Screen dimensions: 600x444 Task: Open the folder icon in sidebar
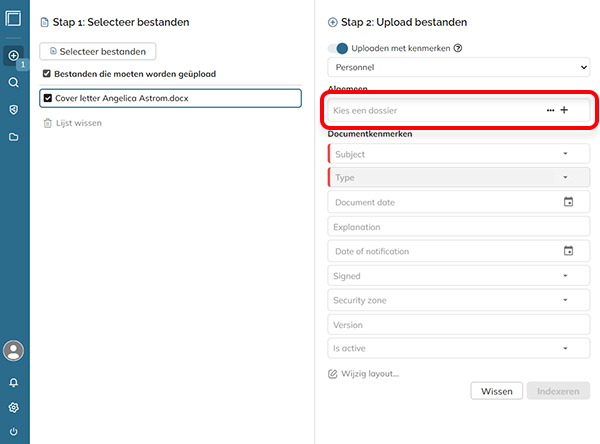13,137
